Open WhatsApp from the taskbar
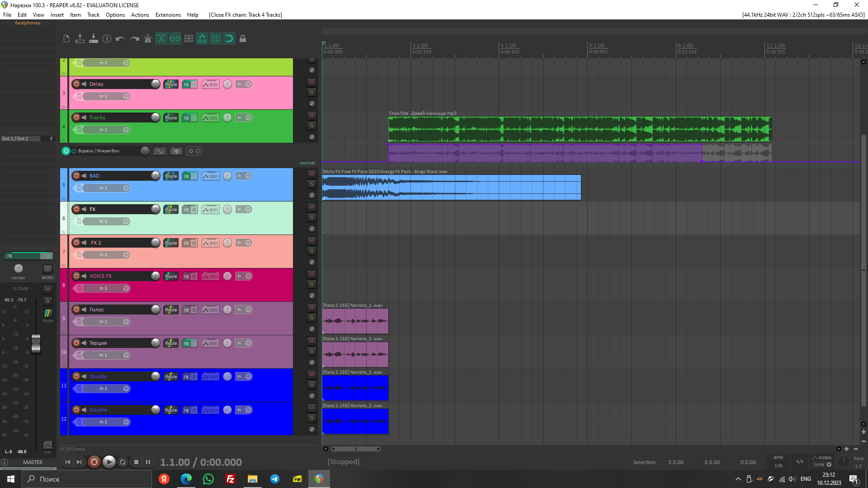Image resolution: width=868 pixels, height=488 pixels. click(x=208, y=479)
